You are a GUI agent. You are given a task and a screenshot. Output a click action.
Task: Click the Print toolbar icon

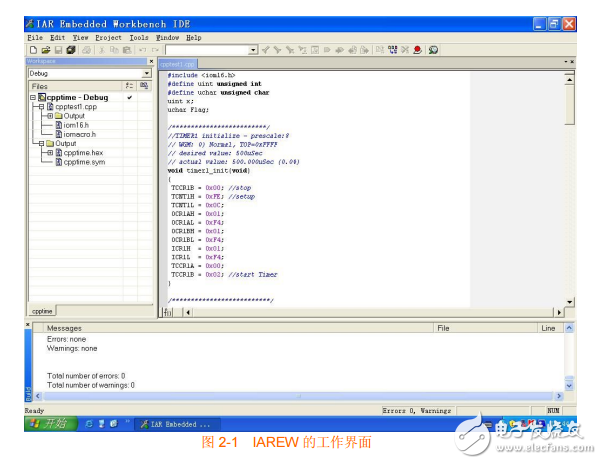click(x=86, y=49)
